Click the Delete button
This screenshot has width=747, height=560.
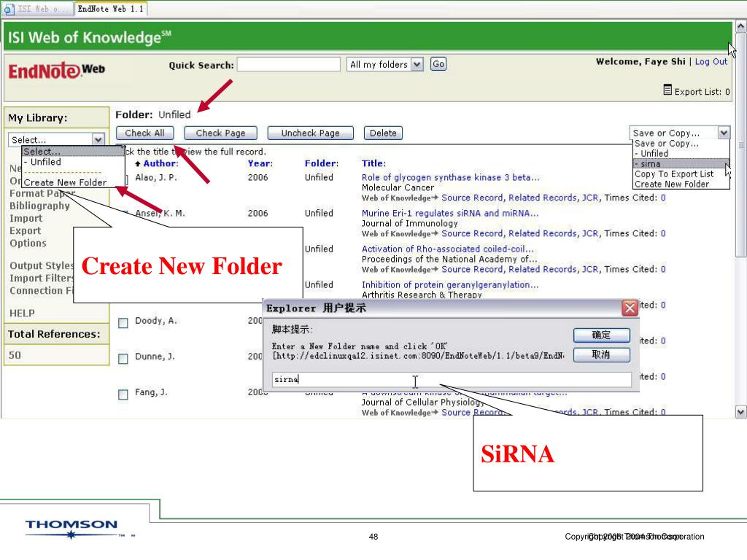pos(383,133)
